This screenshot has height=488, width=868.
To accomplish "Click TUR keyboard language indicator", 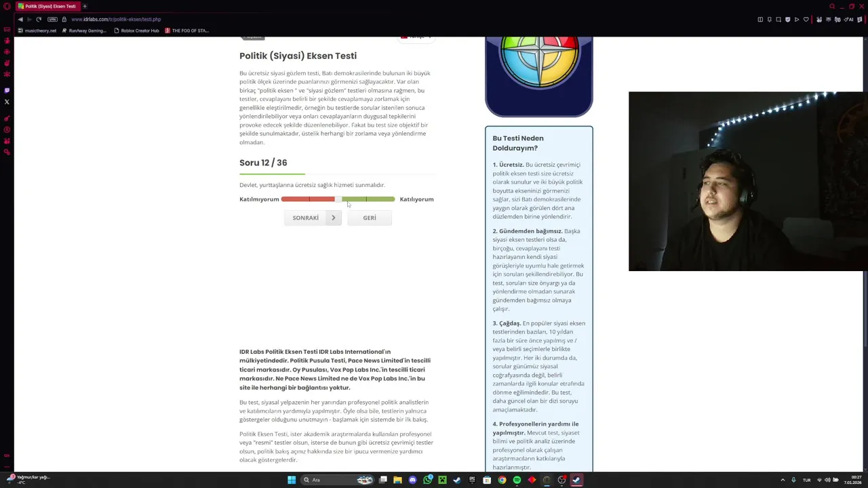I will point(807,480).
